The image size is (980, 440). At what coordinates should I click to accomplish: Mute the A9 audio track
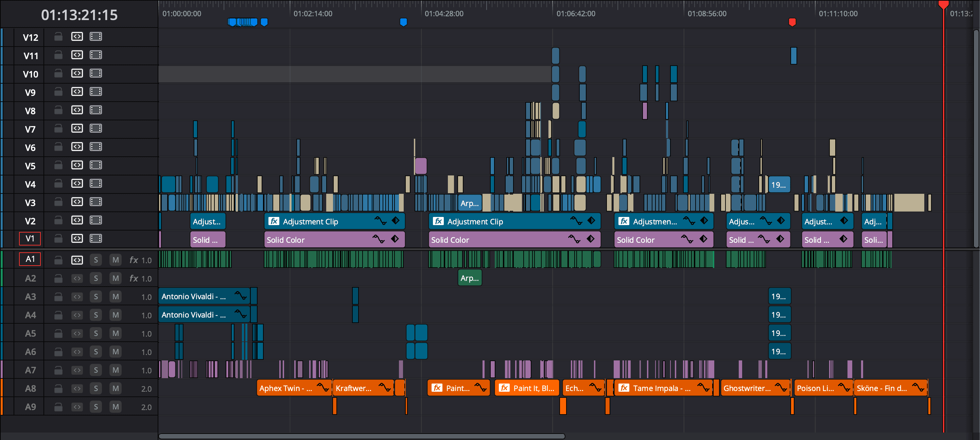pos(115,407)
